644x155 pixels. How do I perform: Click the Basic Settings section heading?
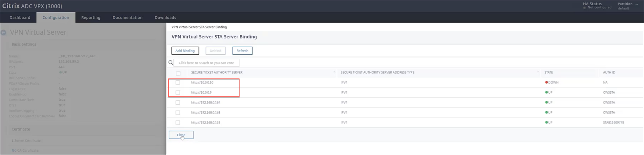click(x=24, y=44)
